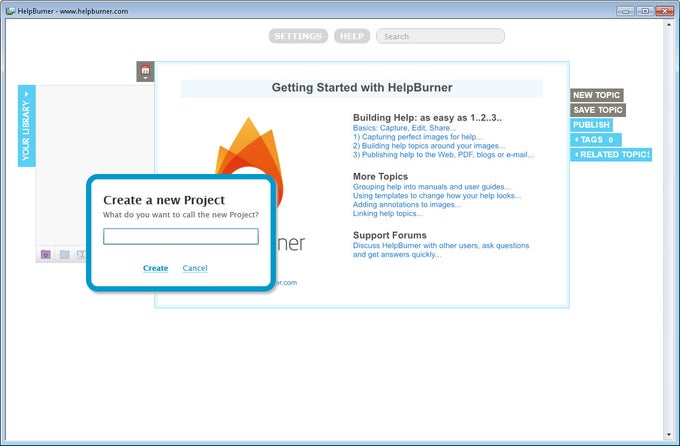Image resolution: width=680 pixels, height=446 pixels.
Task: Click the purple project folder icon
Action: (46, 254)
